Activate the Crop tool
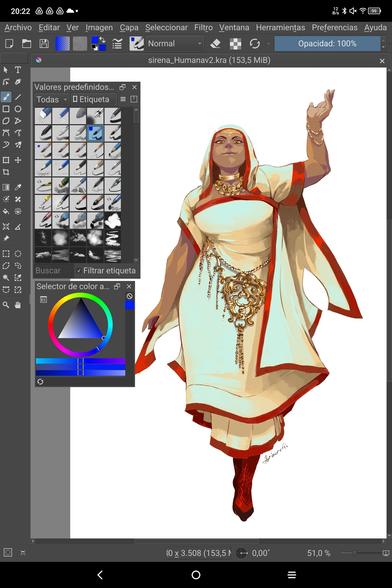The width and height of the screenshot is (392, 588). 6,172
